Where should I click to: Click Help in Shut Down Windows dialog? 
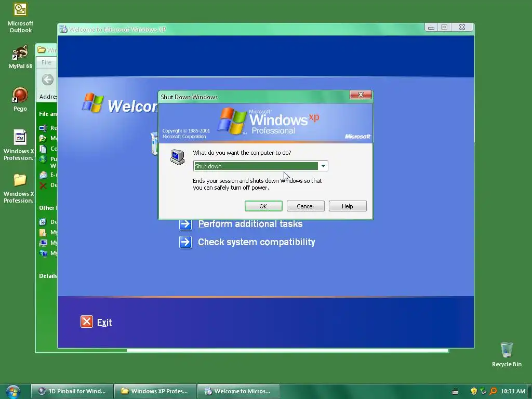(348, 206)
